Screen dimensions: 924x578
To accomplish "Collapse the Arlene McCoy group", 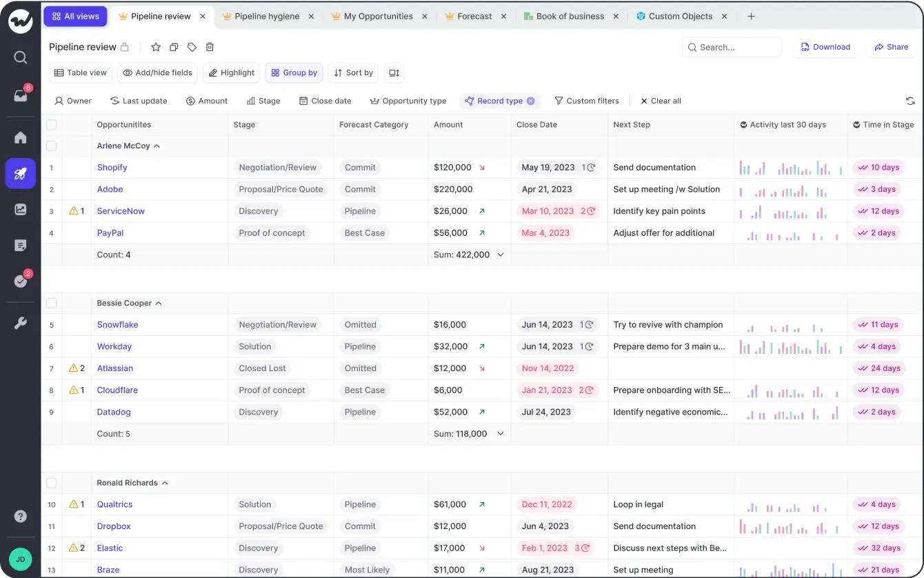I will coord(157,146).
